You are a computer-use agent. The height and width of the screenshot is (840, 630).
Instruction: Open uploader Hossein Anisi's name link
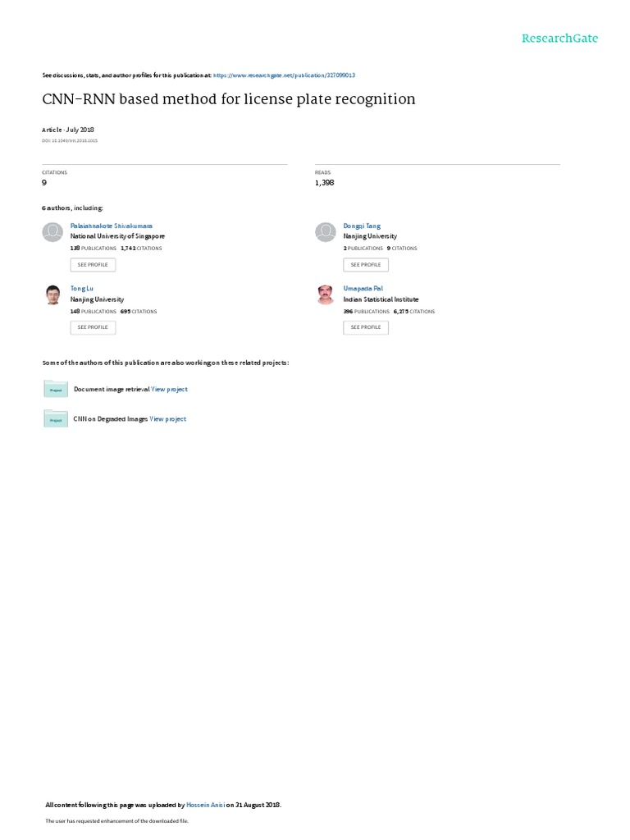(x=205, y=806)
